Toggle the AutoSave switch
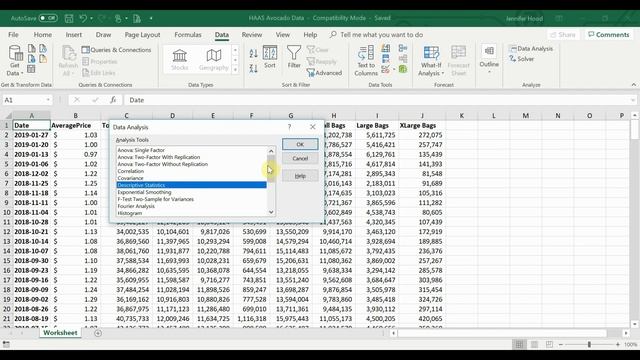The height and width of the screenshot is (360, 640). [48, 18]
